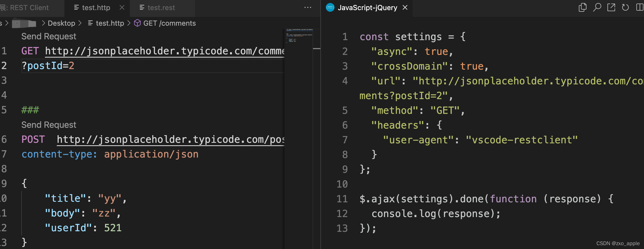Click the file icon on the test.rest tab
This screenshot has height=249, width=644.
tap(142, 8)
